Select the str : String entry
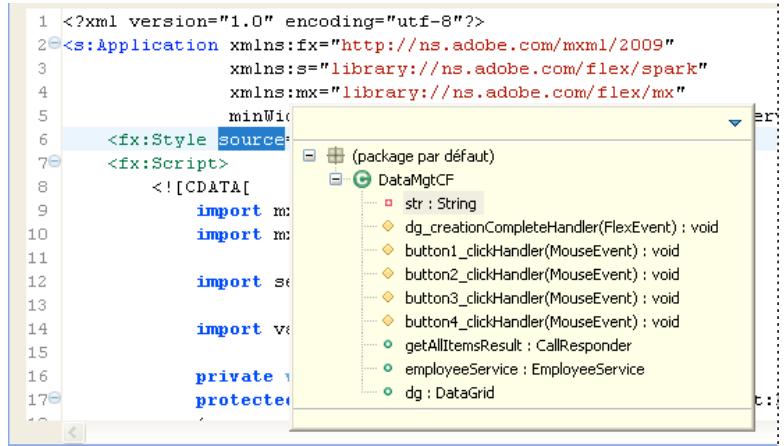The width and height of the screenshot is (784, 446). (x=440, y=204)
